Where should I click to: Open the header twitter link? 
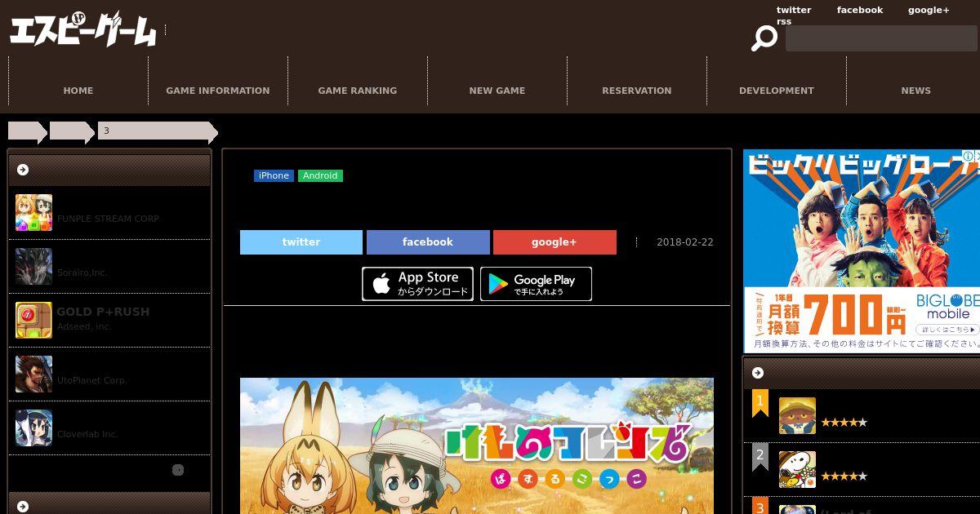point(794,10)
